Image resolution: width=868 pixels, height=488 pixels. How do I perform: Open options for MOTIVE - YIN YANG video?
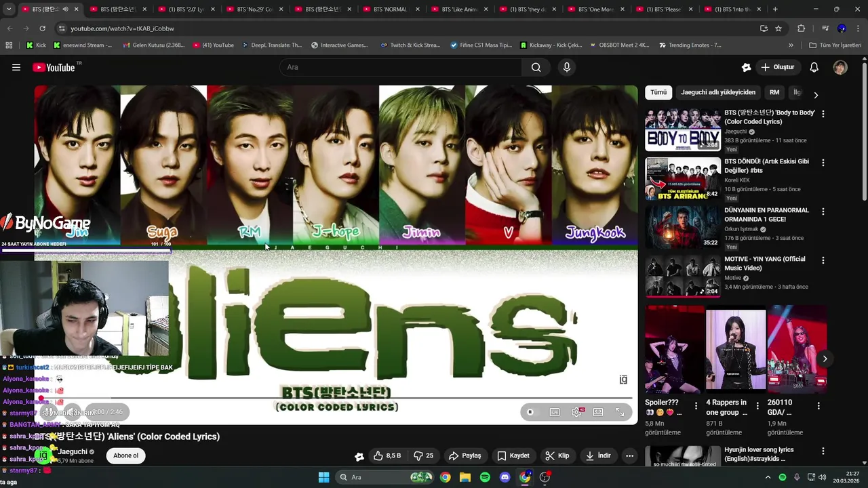pyautogui.click(x=823, y=260)
